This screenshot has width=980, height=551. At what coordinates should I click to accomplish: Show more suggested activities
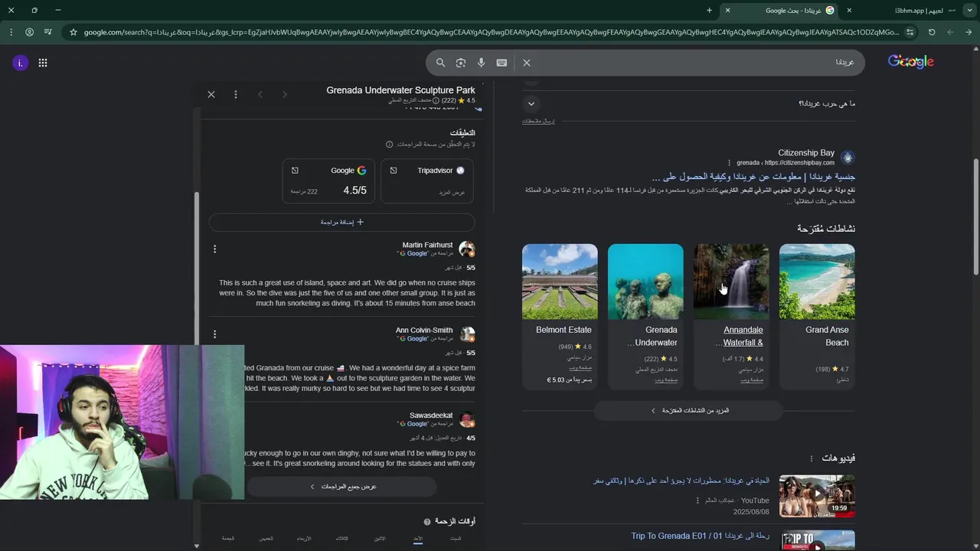click(688, 411)
